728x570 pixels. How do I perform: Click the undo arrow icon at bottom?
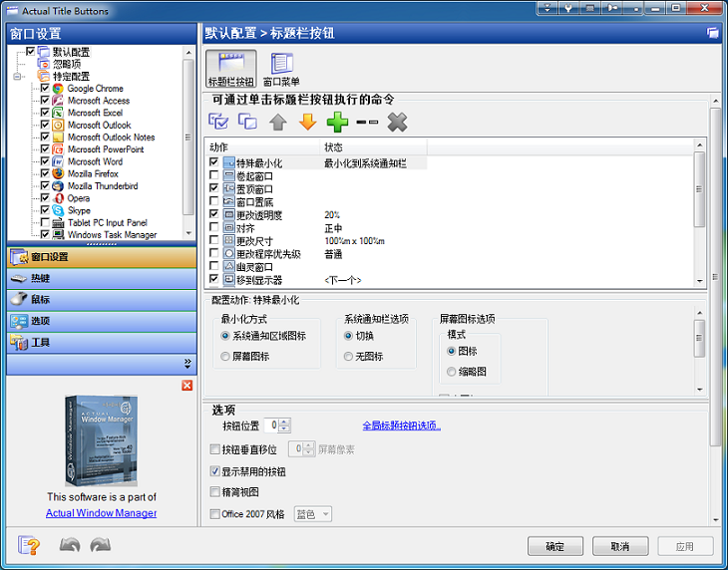[x=69, y=545]
